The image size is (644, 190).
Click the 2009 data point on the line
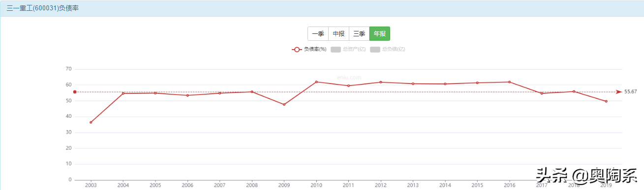click(x=284, y=105)
